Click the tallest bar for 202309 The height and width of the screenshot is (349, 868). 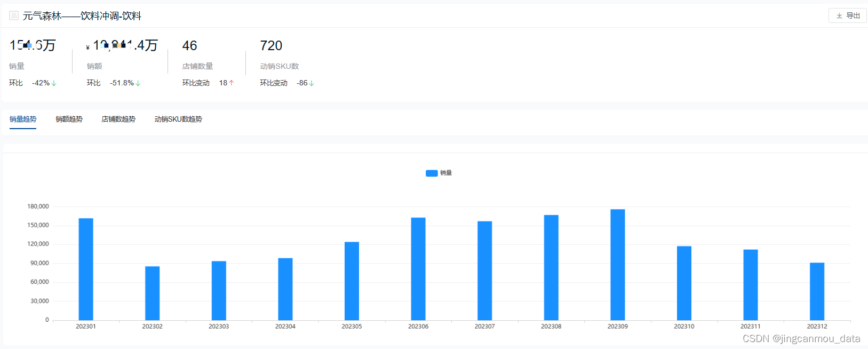618,265
